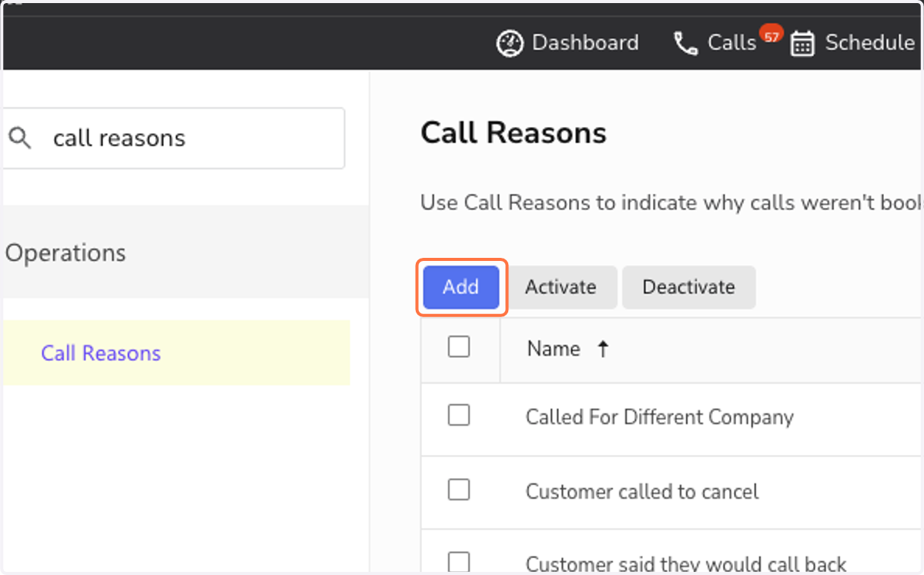Focus the call reasons search field
The height and width of the screenshot is (575, 924).
coord(174,139)
